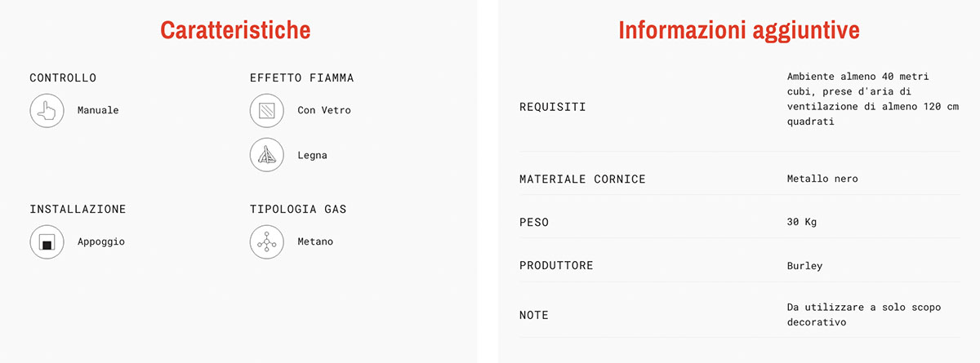Image resolution: width=980 pixels, height=363 pixels.
Task: Click the Legna wood logs icon
Action: tap(266, 155)
